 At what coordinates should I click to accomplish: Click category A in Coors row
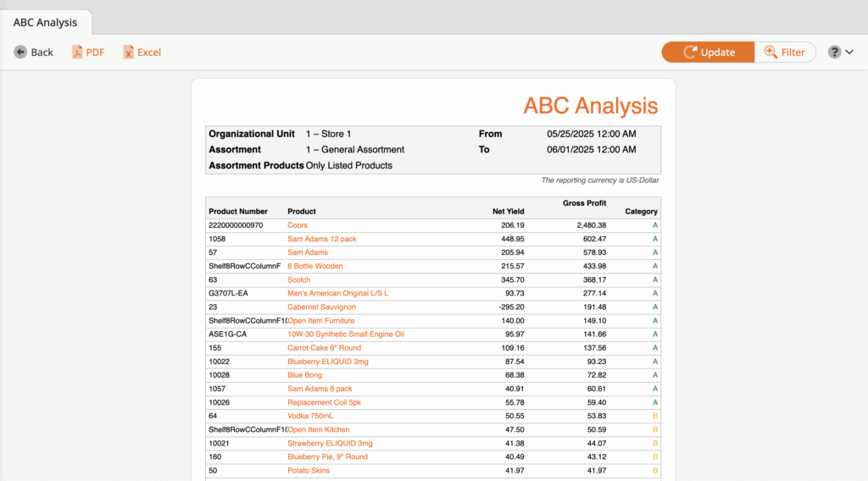point(655,225)
